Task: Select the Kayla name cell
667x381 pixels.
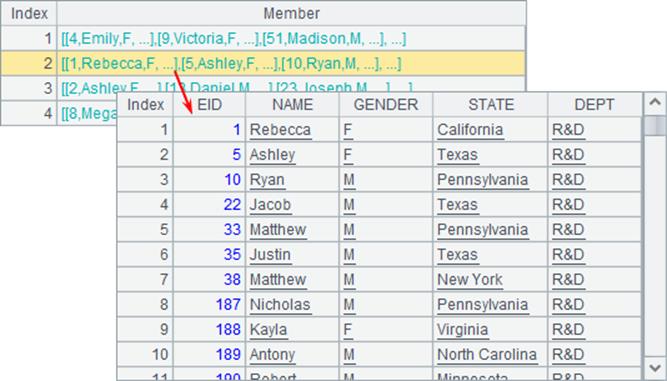Action: pyautogui.click(x=292, y=330)
